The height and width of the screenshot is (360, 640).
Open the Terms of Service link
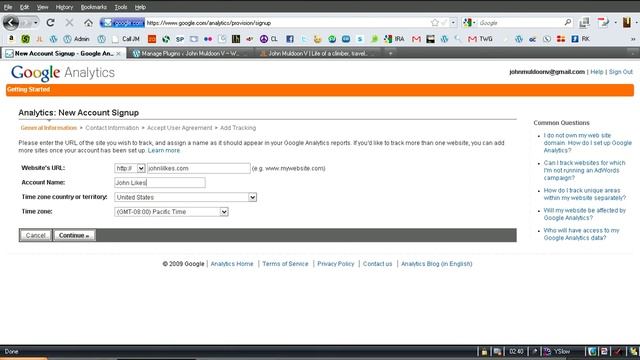285,264
